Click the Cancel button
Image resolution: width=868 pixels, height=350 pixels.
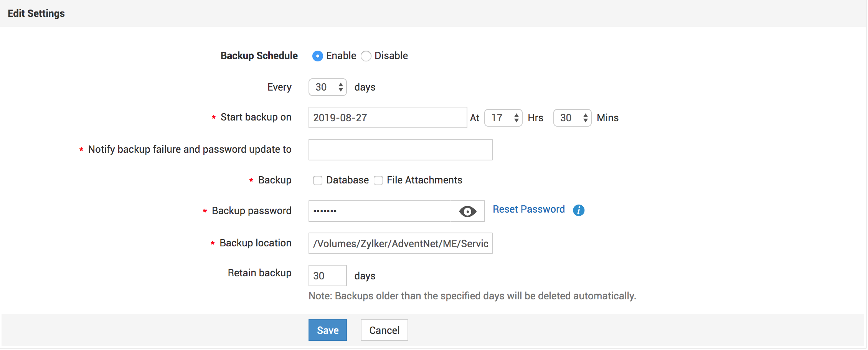point(384,330)
